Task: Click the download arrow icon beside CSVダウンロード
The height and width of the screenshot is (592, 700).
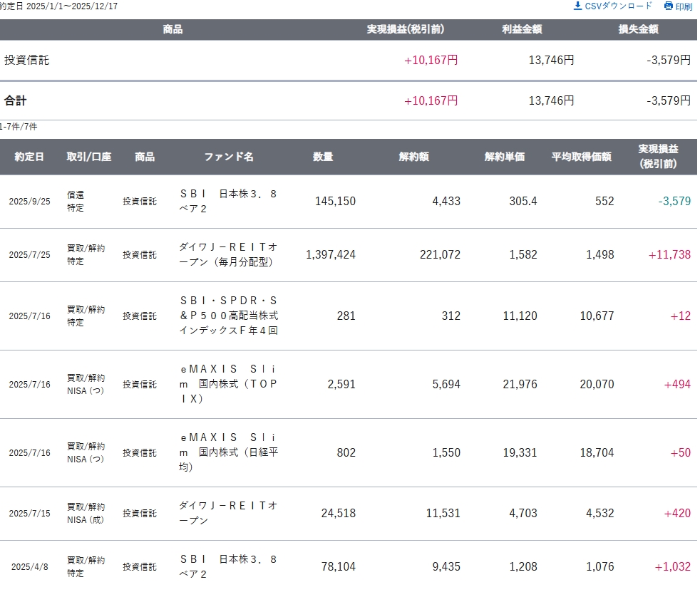Action: [577, 6]
